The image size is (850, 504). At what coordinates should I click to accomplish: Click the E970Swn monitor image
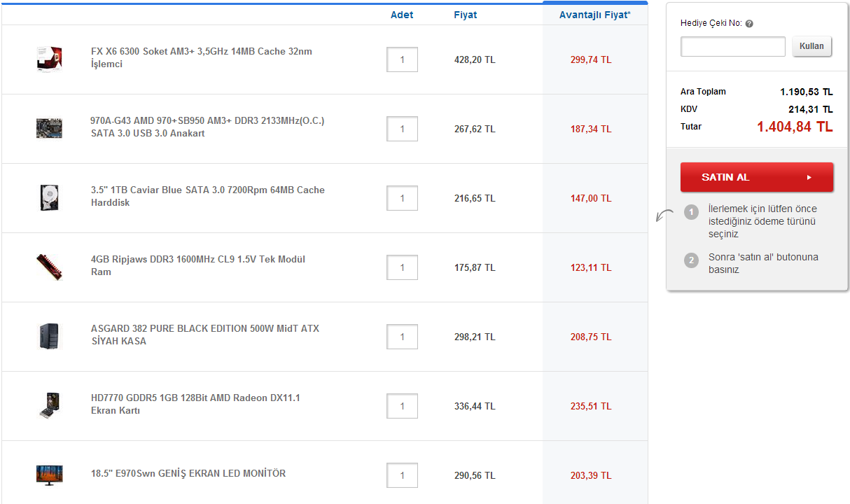[x=50, y=475]
